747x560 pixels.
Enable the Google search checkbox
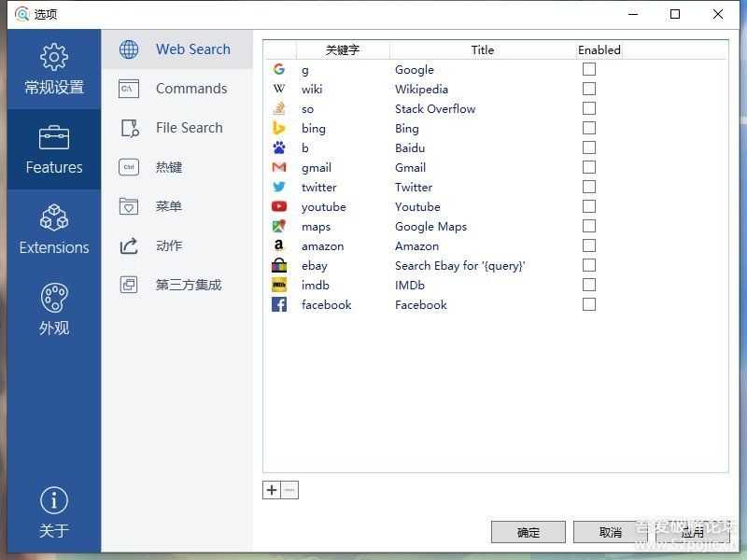(x=589, y=69)
